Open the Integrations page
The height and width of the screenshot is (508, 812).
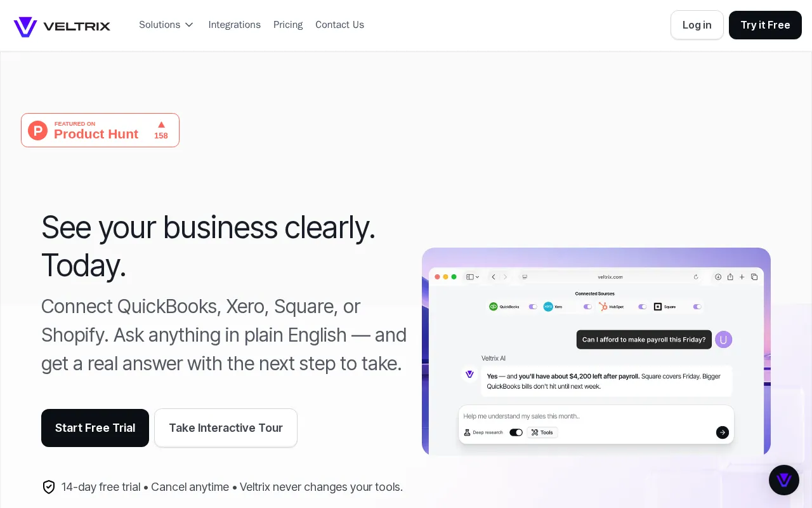(235, 25)
